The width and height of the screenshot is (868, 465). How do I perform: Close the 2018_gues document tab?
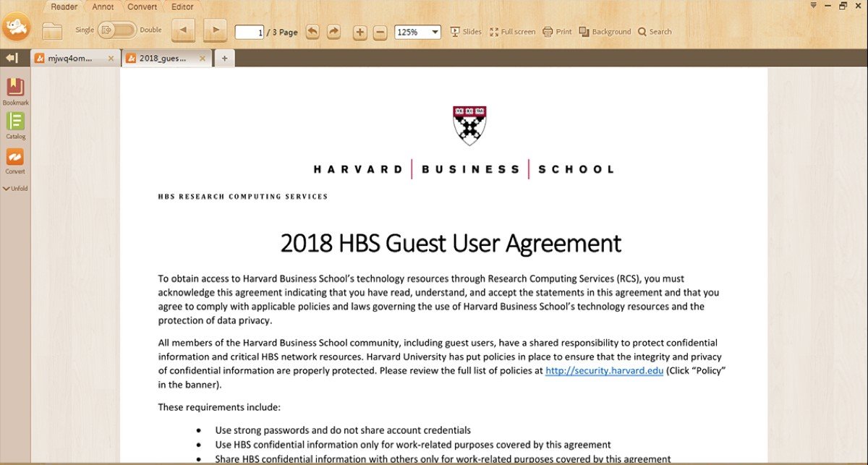[203, 59]
